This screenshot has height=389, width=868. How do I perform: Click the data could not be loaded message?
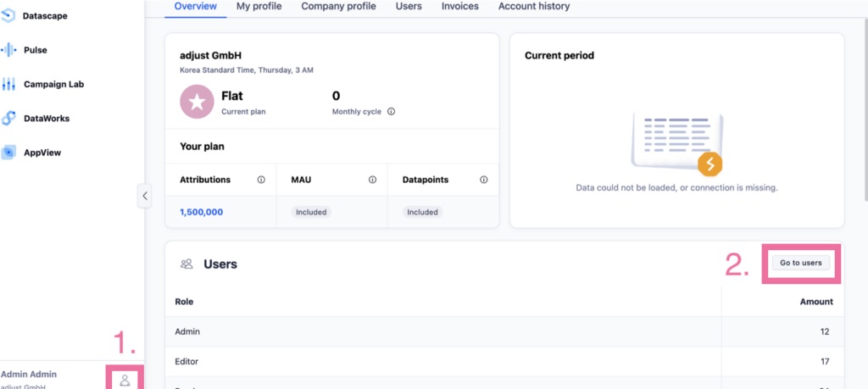[x=677, y=187]
